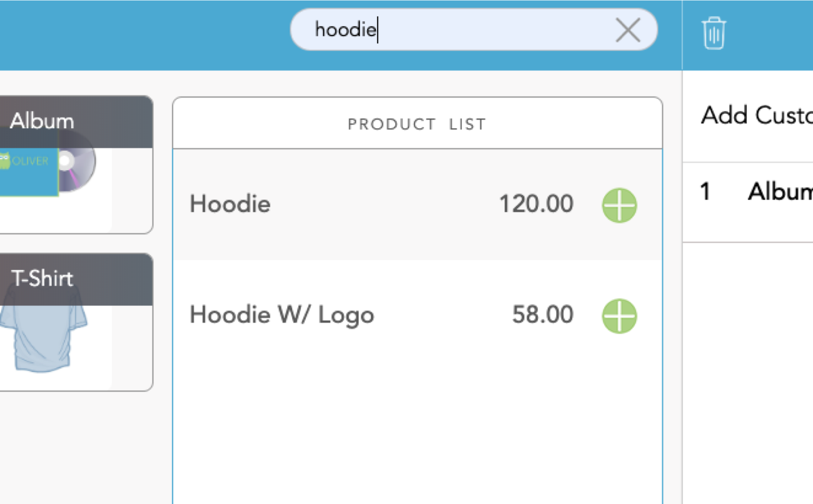
Task: Click the 120.00 price of Hoodie
Action: click(x=536, y=204)
